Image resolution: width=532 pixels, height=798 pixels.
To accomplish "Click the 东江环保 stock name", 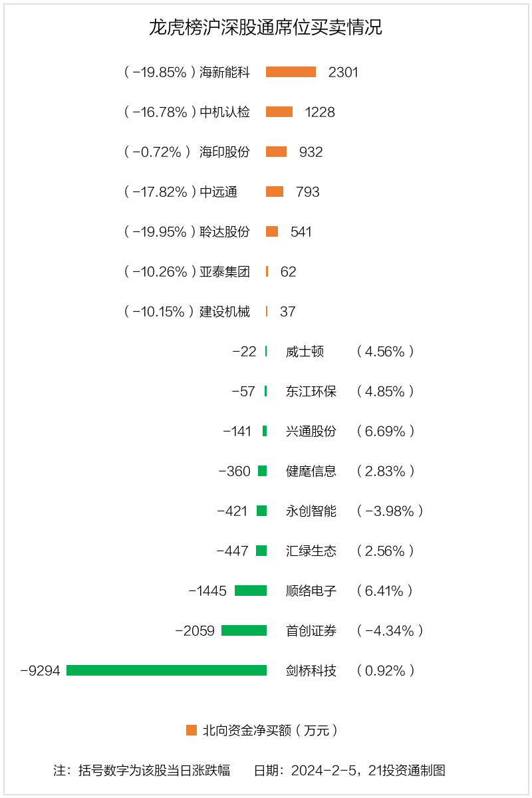I will 311,391.
